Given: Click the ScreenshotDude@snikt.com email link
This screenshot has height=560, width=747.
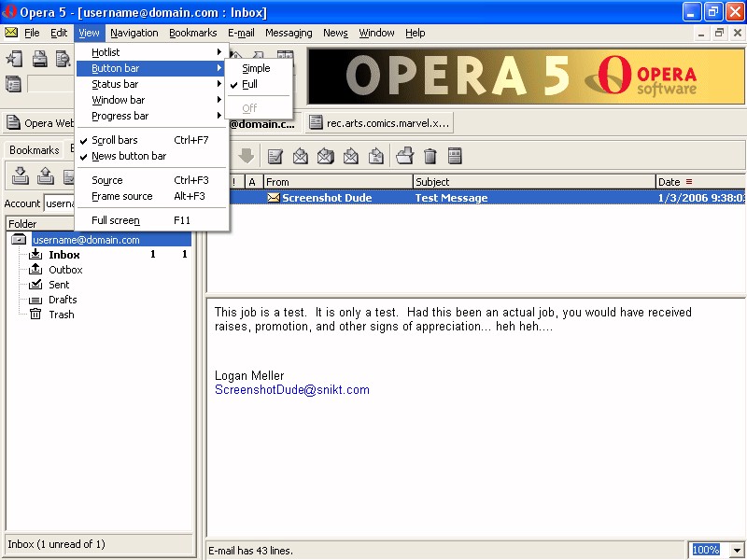Looking at the screenshot, I should pos(292,389).
